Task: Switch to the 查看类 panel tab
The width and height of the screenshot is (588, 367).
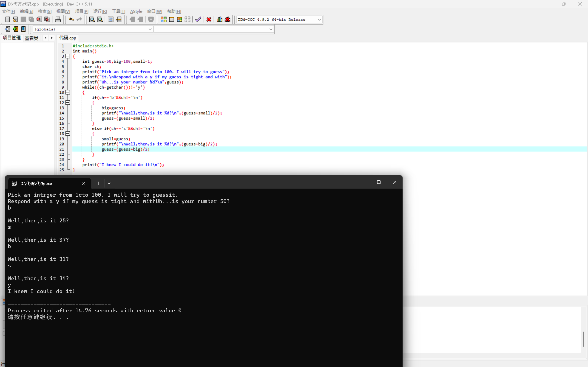Action: (31, 38)
